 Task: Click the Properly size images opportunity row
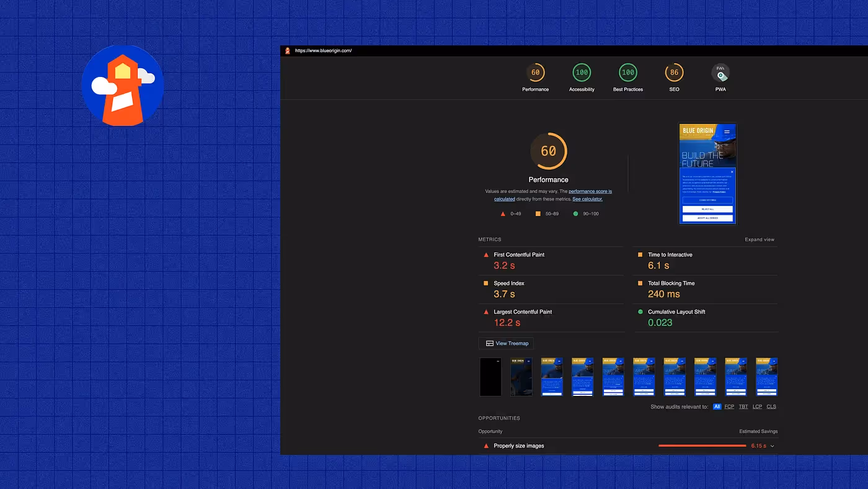[628, 446]
